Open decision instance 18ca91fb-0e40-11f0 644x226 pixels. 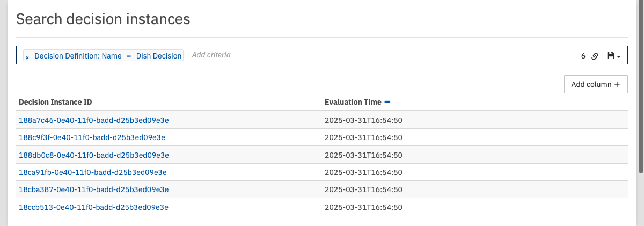coord(93,172)
